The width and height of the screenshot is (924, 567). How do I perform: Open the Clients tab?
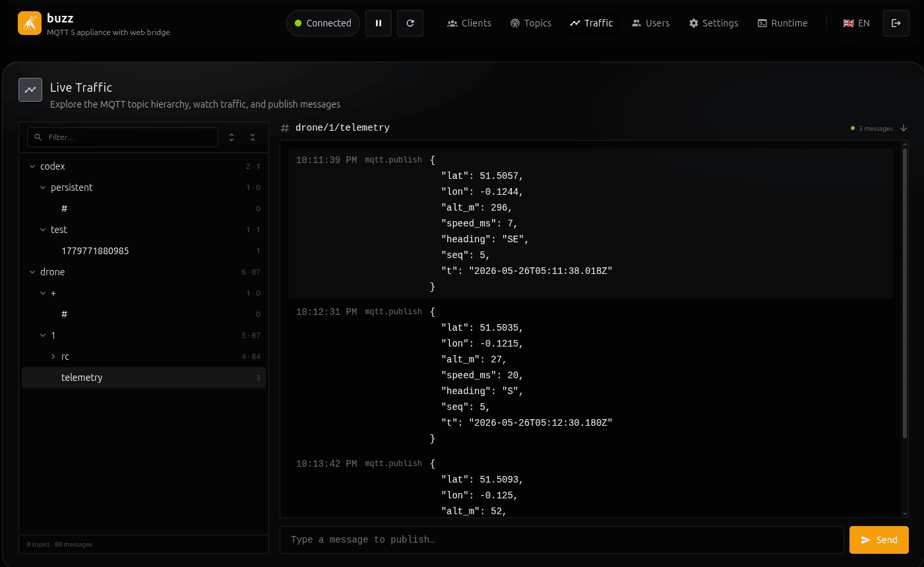[x=469, y=23]
